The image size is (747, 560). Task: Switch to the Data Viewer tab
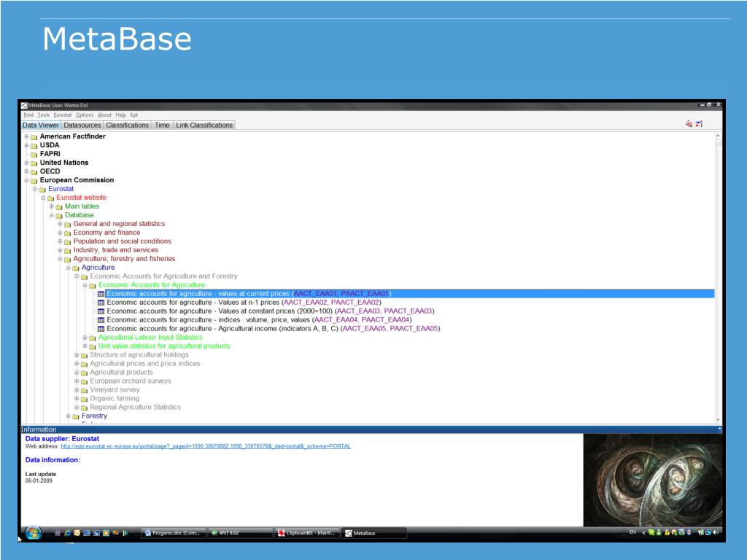41,125
